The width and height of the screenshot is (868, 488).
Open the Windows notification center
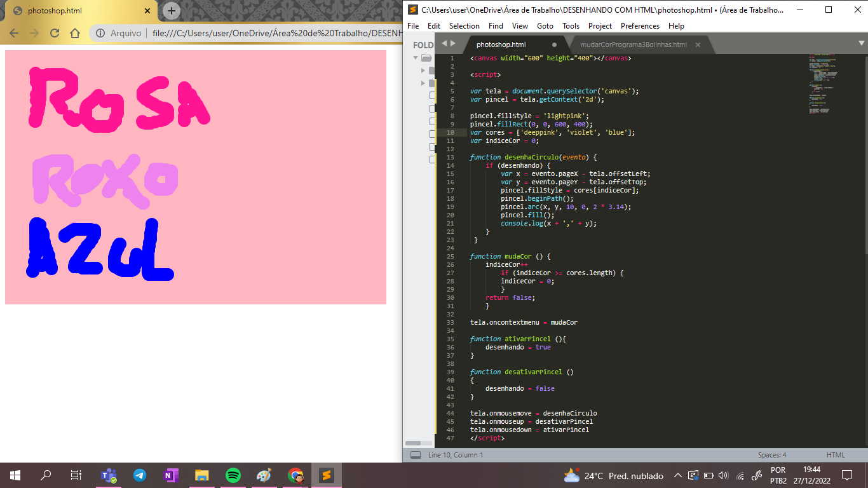click(847, 475)
